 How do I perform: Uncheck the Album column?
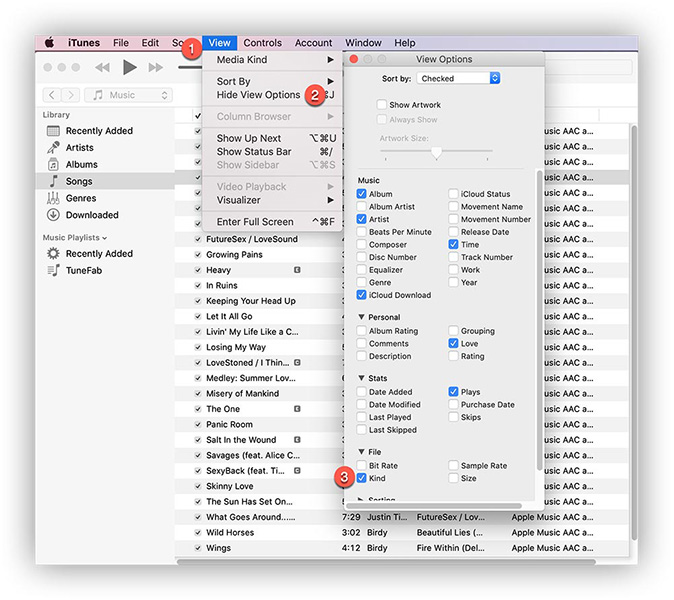(x=362, y=194)
